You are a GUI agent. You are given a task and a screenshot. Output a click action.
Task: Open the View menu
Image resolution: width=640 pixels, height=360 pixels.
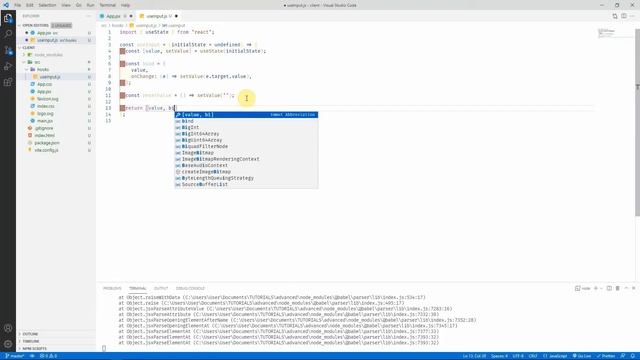click(x=66, y=5)
